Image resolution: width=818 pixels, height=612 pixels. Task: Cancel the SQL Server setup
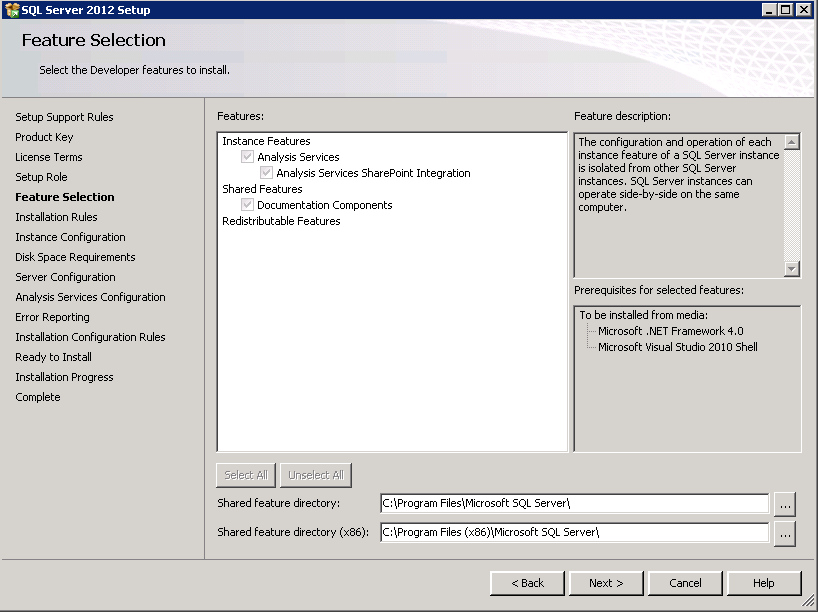click(685, 583)
